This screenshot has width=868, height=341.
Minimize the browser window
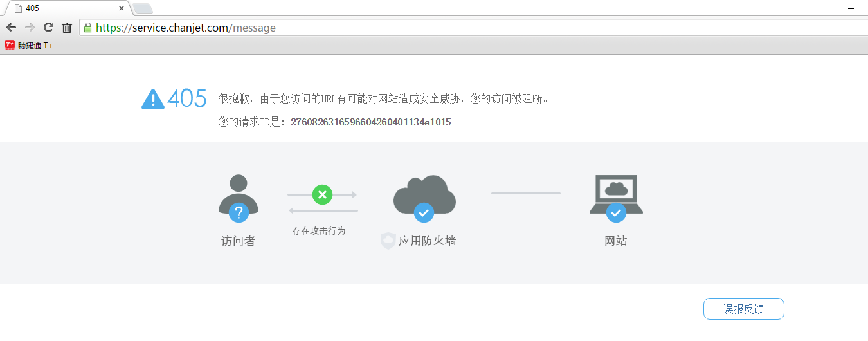tap(851, 7)
